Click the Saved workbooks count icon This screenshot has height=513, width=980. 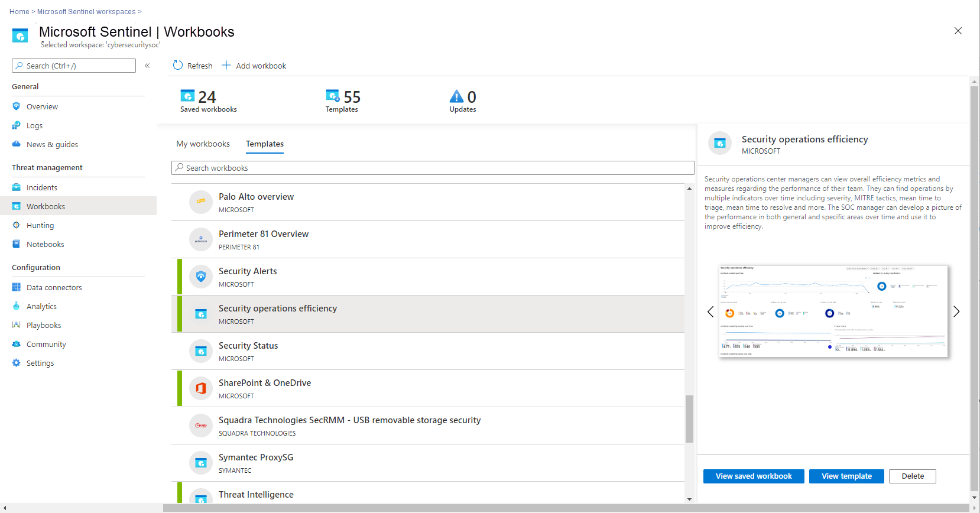[x=187, y=96]
